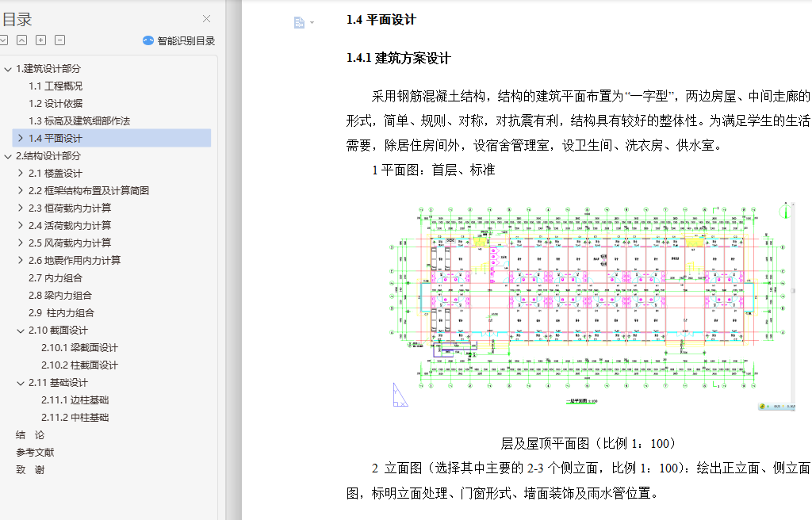Click the up-chevron box icon in 目录 toolbar

point(21,40)
